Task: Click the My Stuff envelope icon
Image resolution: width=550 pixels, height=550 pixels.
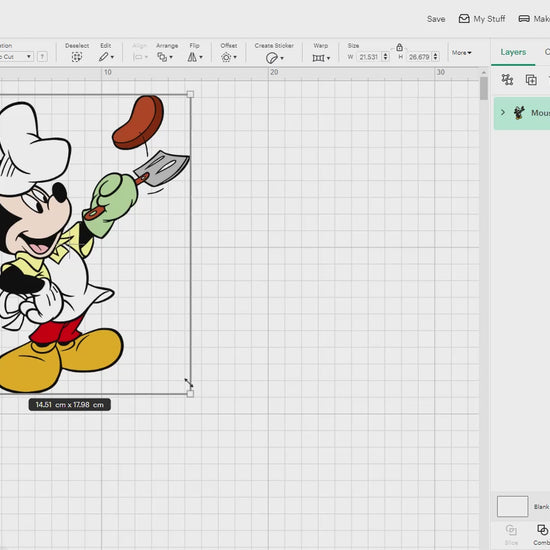Action: (464, 19)
